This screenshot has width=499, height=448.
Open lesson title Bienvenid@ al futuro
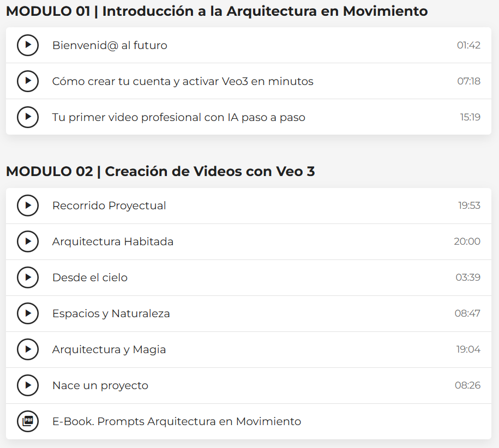110,45
